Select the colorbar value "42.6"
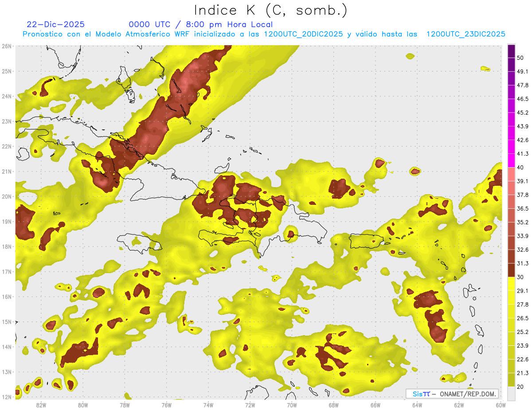Screen dimensions: 532x411 tap(523, 140)
